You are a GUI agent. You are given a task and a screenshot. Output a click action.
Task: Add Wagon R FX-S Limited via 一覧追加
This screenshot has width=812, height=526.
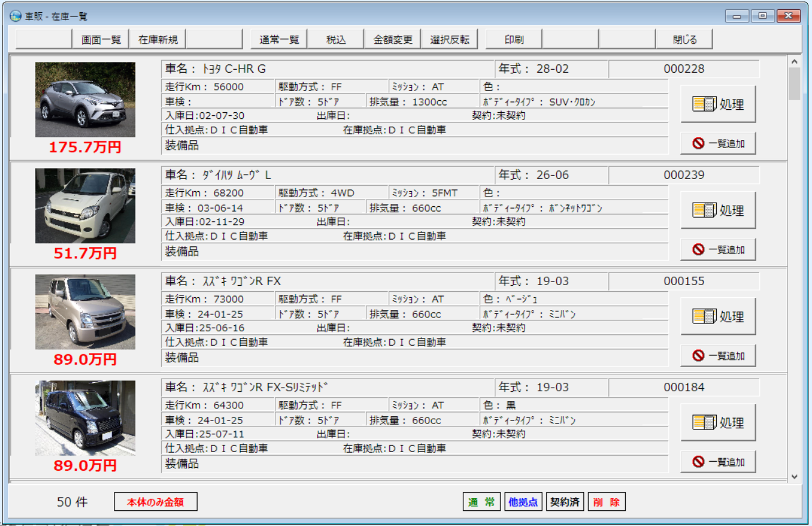718,462
